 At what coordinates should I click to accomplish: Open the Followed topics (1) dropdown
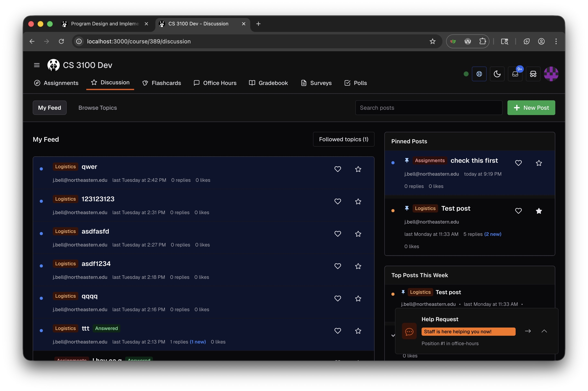pyautogui.click(x=343, y=139)
